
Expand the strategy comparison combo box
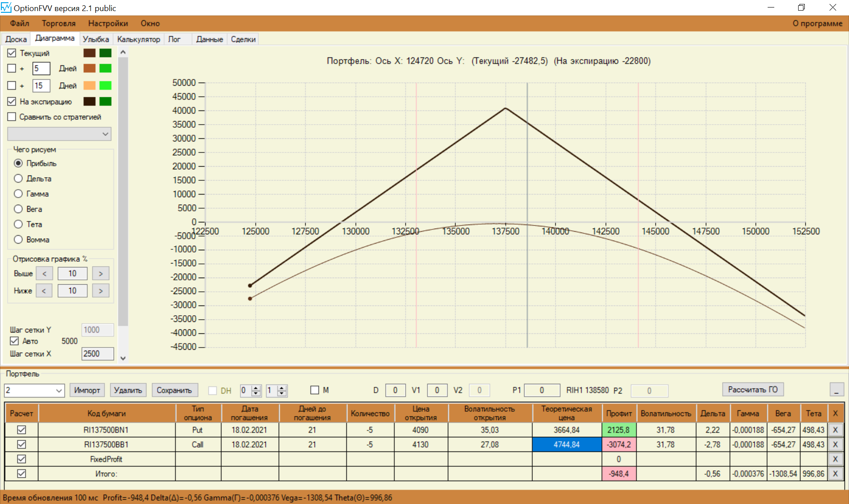105,134
